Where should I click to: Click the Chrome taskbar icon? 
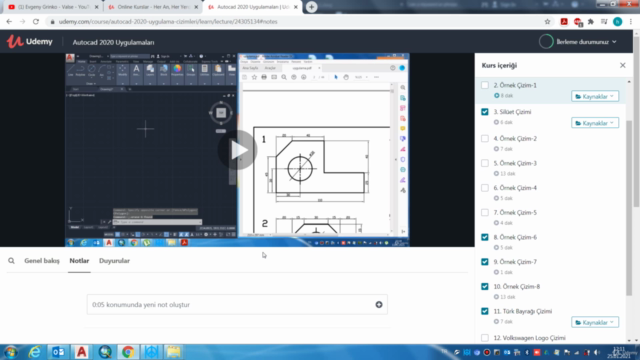click(x=128, y=352)
